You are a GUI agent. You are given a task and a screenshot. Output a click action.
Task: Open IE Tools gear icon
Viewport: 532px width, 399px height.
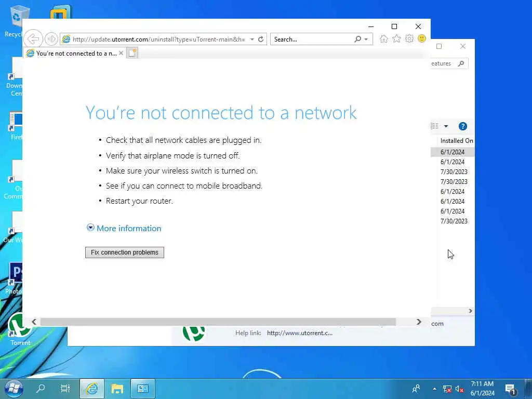coord(409,38)
